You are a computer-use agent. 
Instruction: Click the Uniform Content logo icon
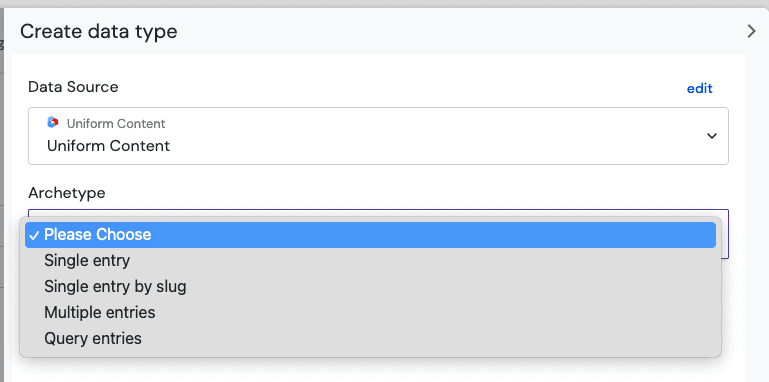tap(53, 123)
